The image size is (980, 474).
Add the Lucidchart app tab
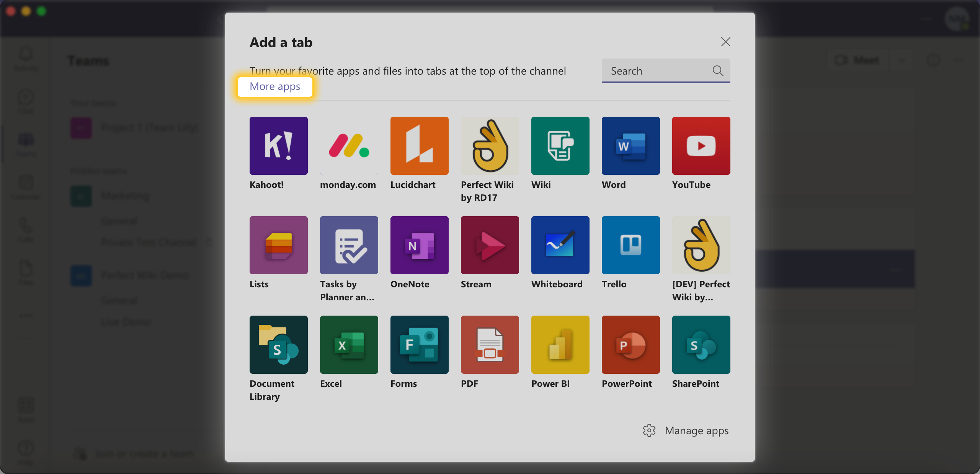[x=419, y=146]
